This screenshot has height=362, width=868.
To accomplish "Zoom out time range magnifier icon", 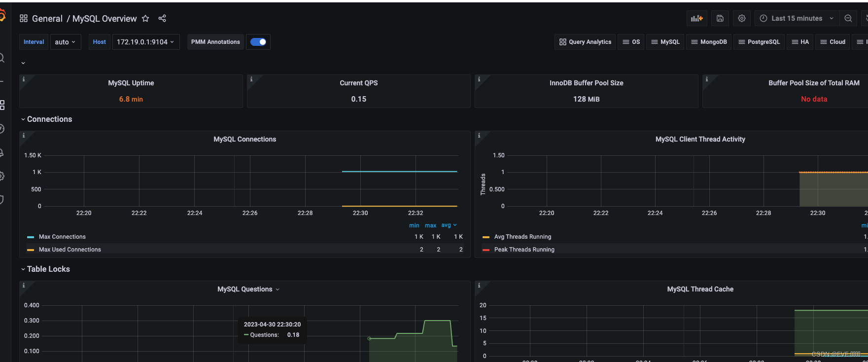I will 848,18.
